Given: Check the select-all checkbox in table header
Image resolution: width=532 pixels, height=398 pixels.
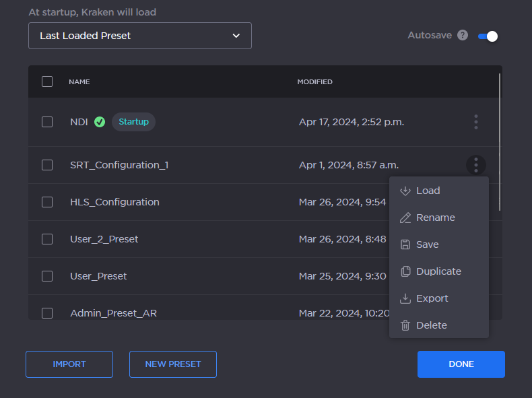Looking at the screenshot, I should coord(47,81).
